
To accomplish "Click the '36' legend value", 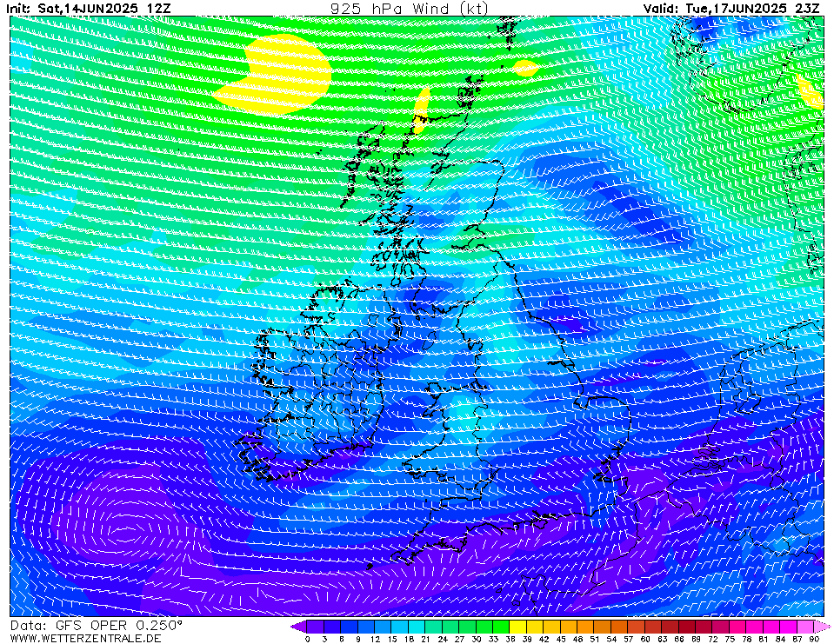I will click(510, 639).
